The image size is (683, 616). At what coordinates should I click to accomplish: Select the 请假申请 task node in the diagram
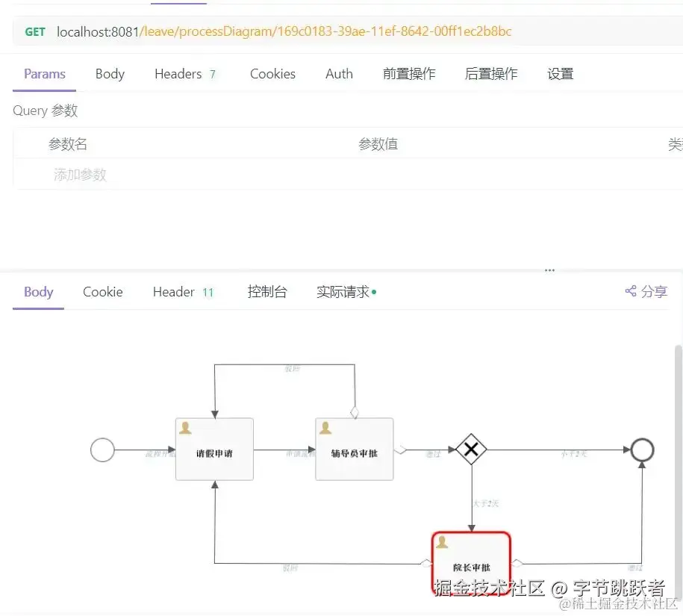(x=214, y=449)
